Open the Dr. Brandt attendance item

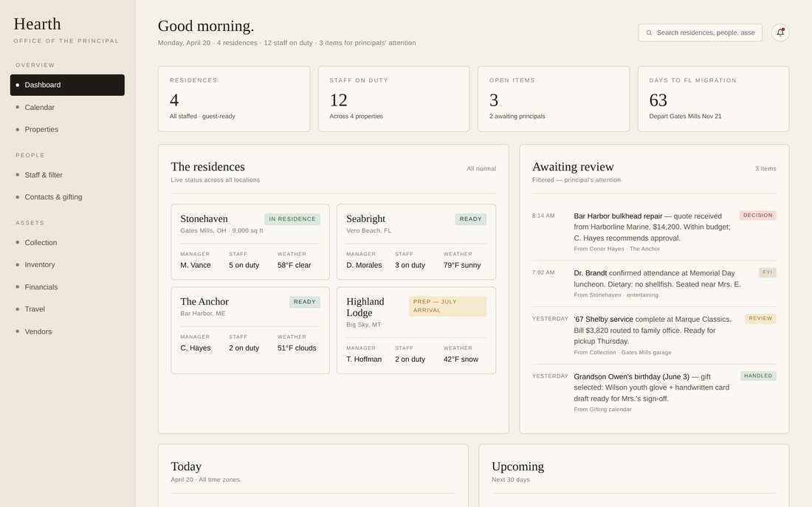coord(654,283)
